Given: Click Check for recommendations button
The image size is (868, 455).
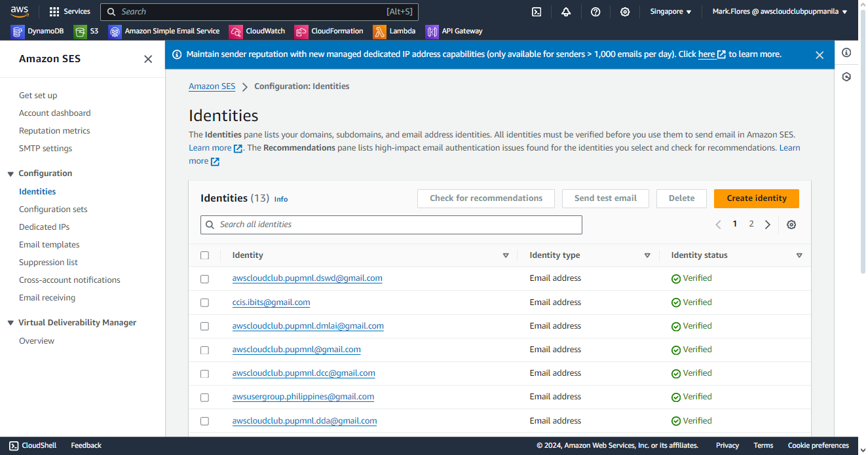Looking at the screenshot, I should pyautogui.click(x=486, y=198).
